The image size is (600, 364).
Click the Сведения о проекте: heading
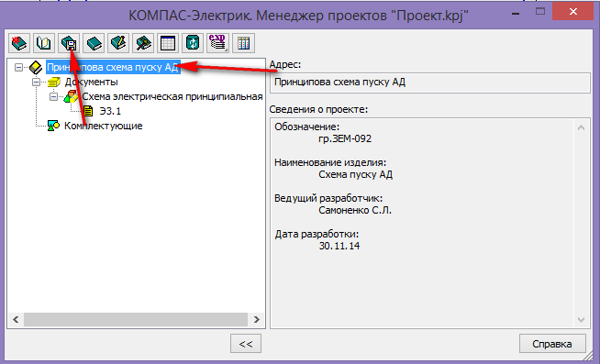318,109
